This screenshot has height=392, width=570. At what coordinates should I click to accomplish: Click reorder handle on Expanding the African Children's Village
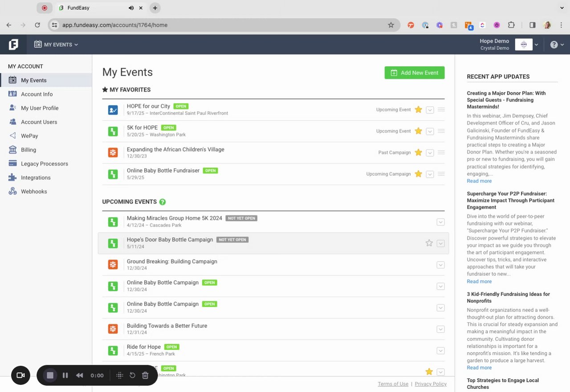pos(441,152)
